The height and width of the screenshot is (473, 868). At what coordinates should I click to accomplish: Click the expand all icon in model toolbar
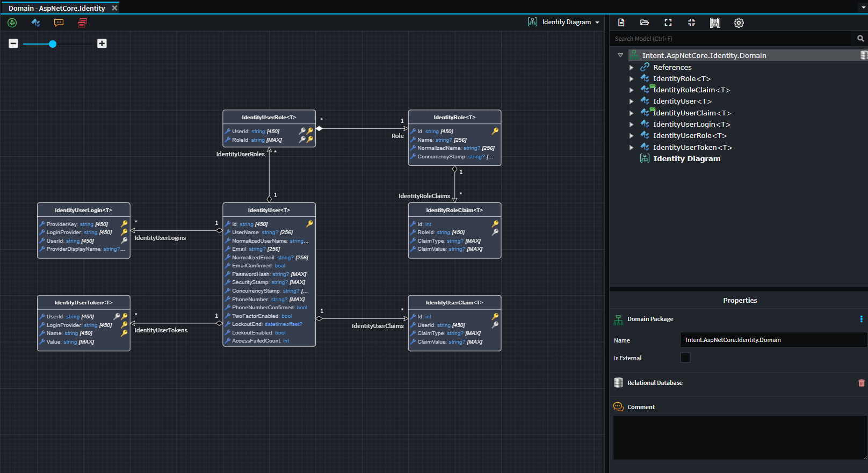668,23
